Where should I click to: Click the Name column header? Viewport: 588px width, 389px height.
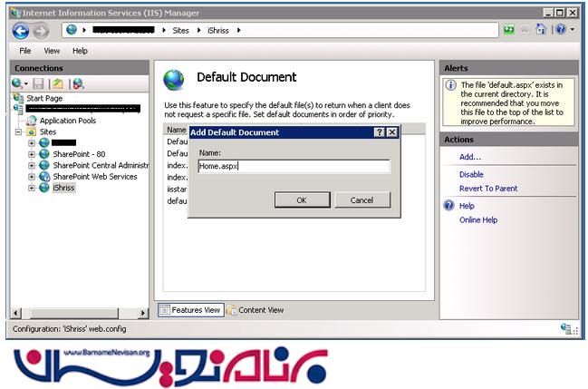(177, 130)
